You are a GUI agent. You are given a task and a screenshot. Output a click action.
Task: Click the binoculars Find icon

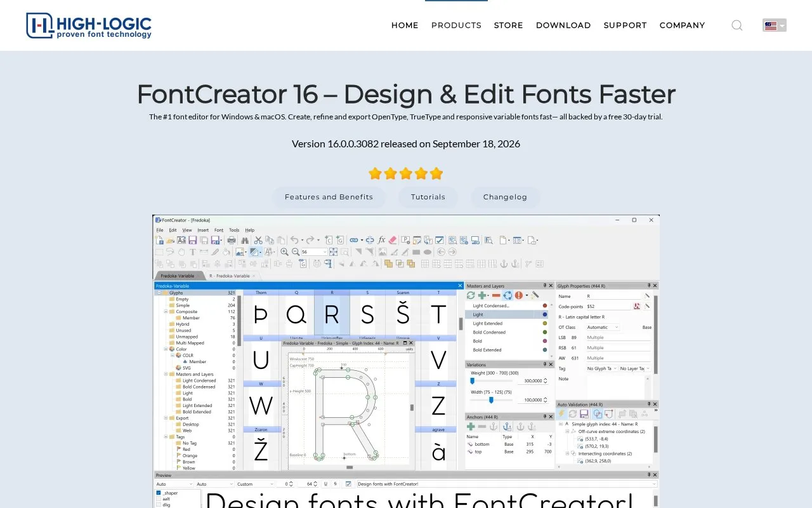pos(245,240)
